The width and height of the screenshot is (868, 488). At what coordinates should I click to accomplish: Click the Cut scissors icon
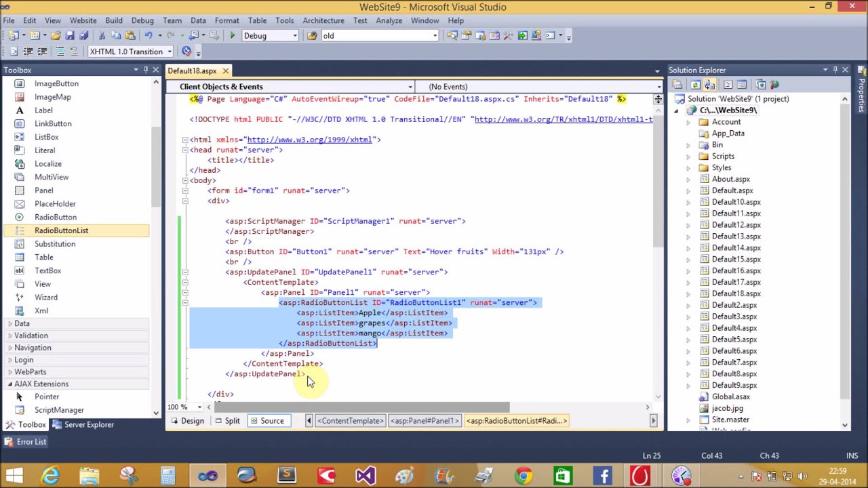[x=102, y=35]
